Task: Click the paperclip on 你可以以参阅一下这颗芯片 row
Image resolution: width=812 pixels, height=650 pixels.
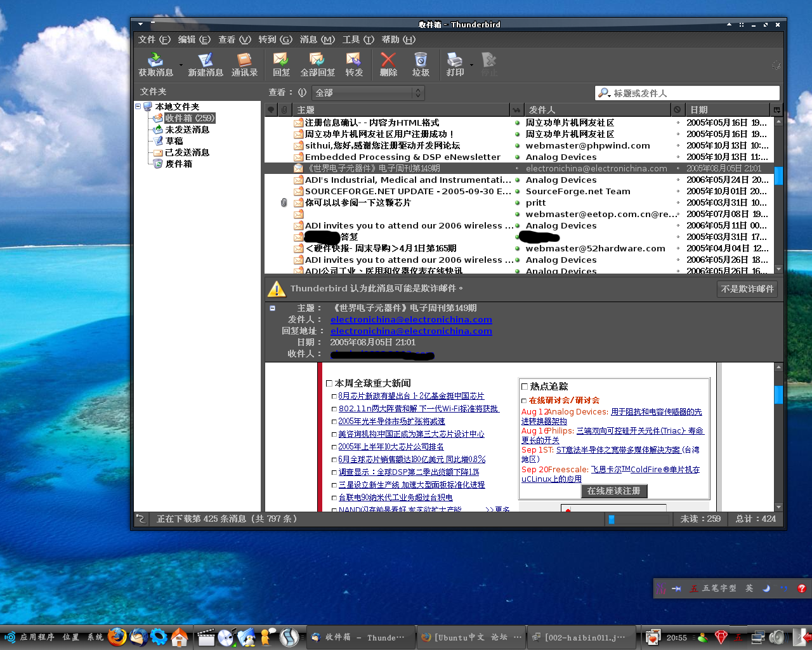Action: tap(284, 202)
